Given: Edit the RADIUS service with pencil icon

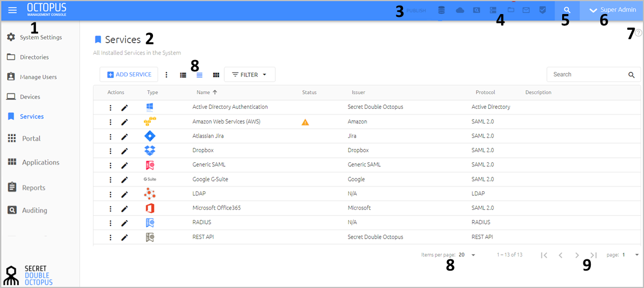Looking at the screenshot, I should click(124, 223).
